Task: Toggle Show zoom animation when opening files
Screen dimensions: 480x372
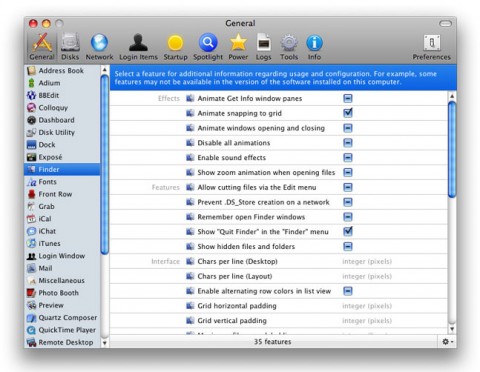Action: tap(348, 172)
